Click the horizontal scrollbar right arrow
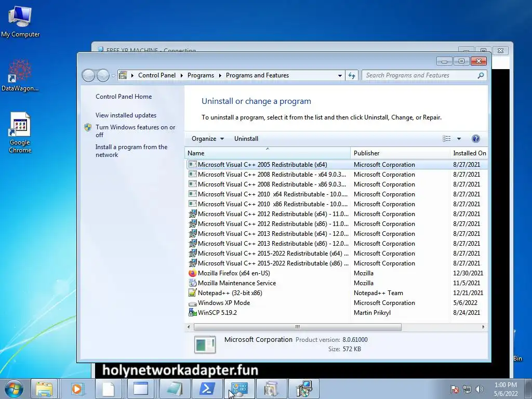Viewport: 532px width, 399px height. click(x=483, y=327)
